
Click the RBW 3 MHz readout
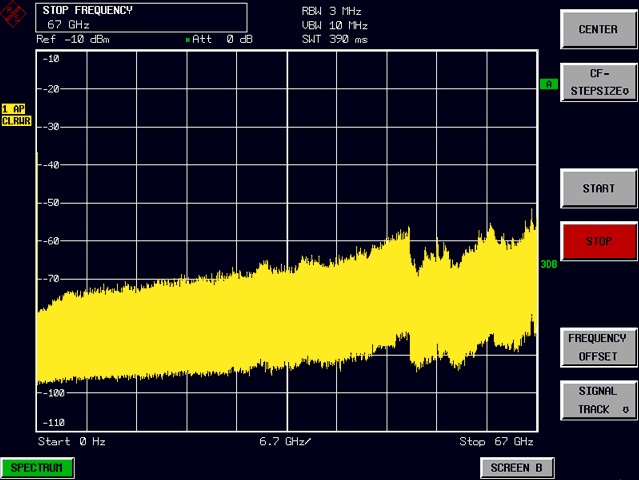(331, 10)
